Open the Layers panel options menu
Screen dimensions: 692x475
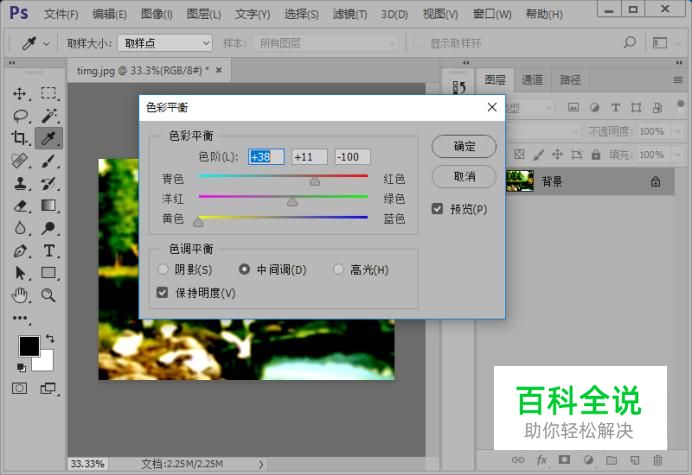678,80
